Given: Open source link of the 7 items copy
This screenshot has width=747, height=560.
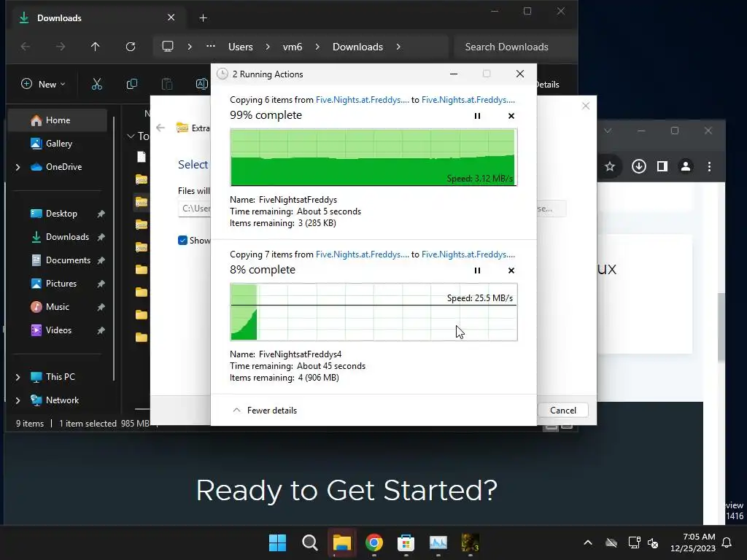Looking at the screenshot, I should click(x=362, y=254).
